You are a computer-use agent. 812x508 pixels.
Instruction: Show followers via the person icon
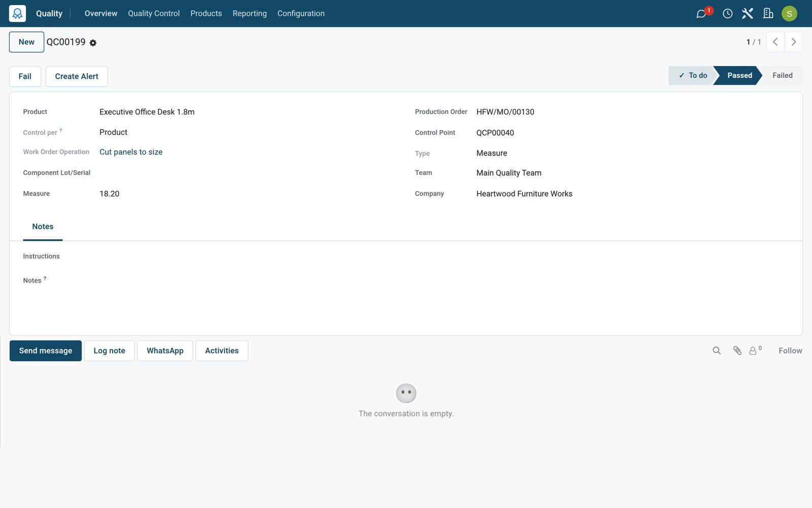coord(755,351)
